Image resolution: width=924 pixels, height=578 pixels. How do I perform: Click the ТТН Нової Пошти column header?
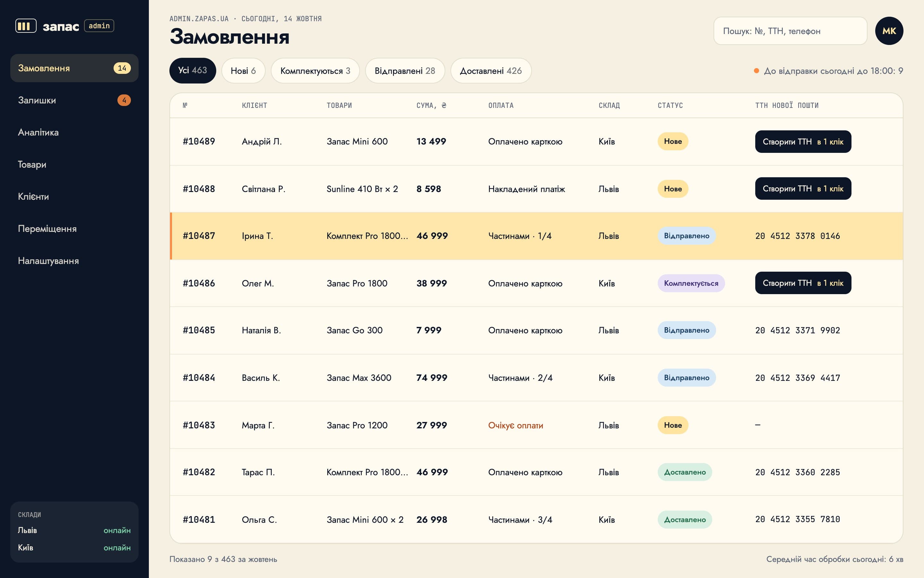tap(787, 105)
